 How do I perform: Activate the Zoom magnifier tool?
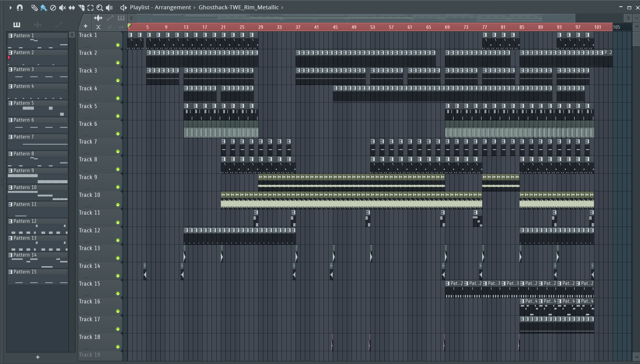(x=100, y=8)
